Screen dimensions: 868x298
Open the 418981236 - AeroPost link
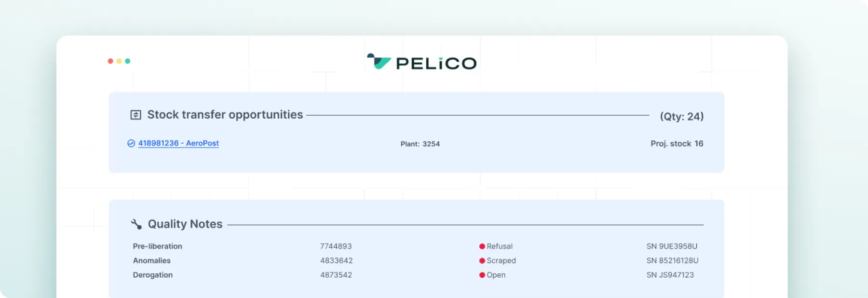178,143
